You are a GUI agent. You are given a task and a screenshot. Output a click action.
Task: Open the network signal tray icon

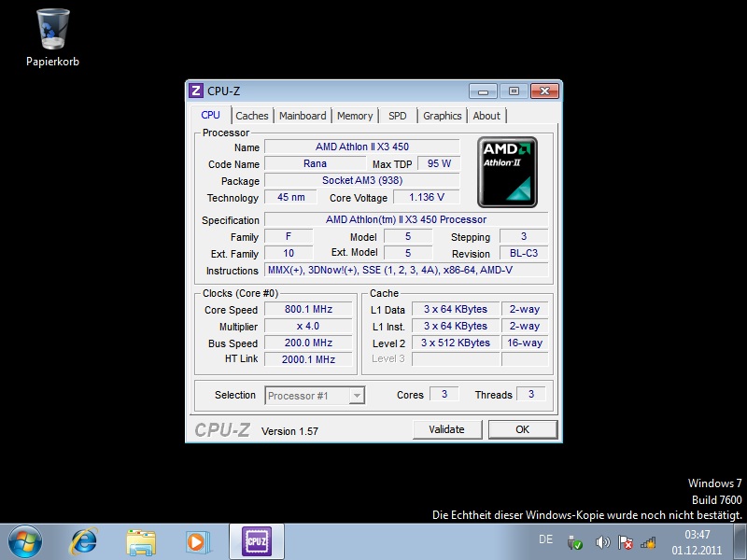coord(648,542)
